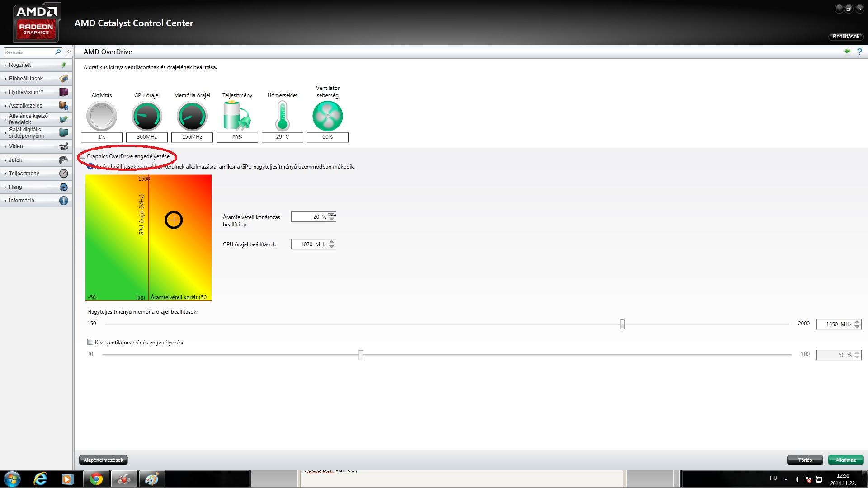Click the fan speed slider handle
Image resolution: width=868 pixels, height=488 pixels.
tap(361, 355)
